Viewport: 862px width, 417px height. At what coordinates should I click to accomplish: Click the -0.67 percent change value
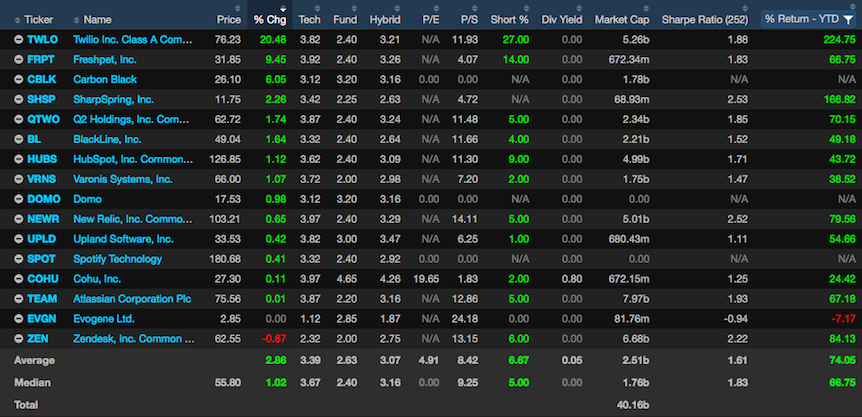274,339
